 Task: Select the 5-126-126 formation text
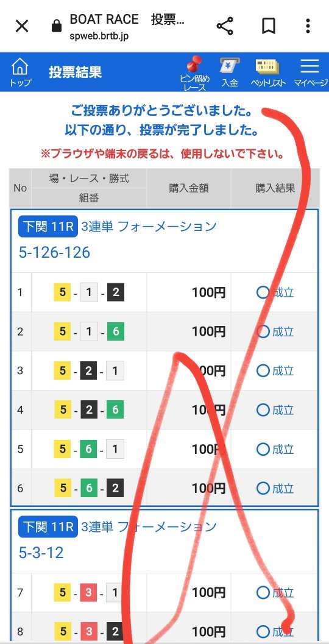[x=54, y=253]
